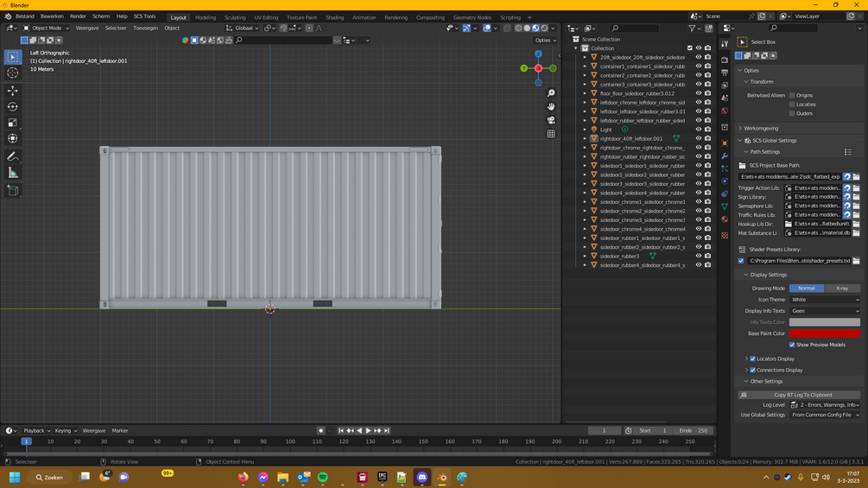Viewport: 868px width, 488px height.
Task: Activate the Cursor tool
Action: point(13,73)
